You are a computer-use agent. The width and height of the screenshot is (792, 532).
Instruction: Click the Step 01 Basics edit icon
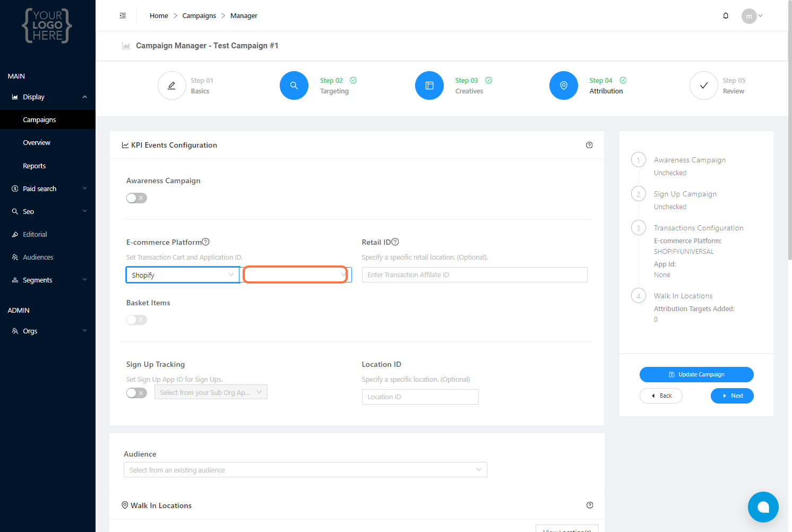172,85
